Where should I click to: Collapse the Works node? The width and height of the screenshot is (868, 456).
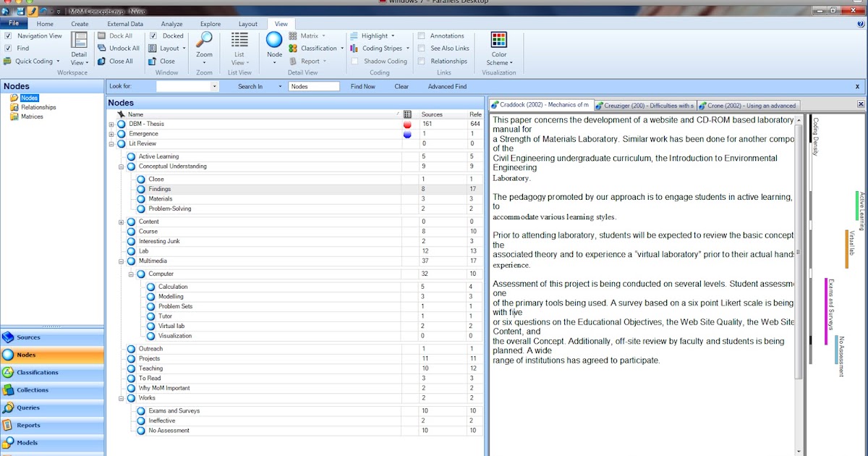coord(122,397)
